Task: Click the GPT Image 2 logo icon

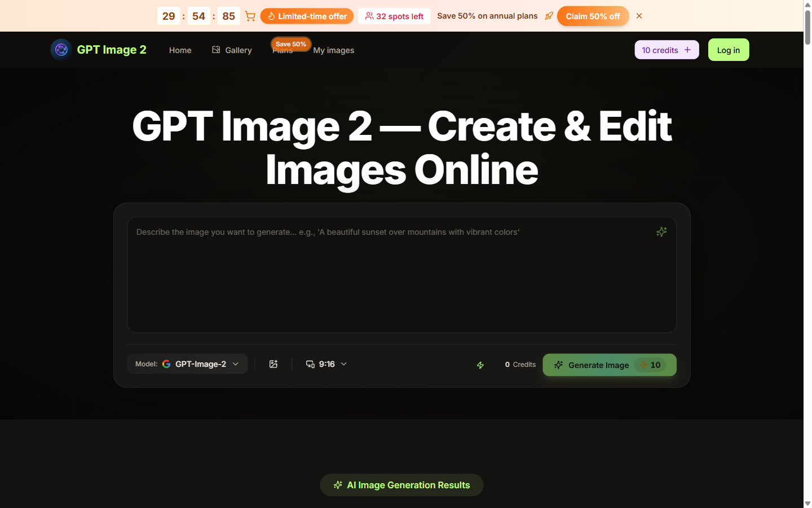Action: (x=61, y=50)
